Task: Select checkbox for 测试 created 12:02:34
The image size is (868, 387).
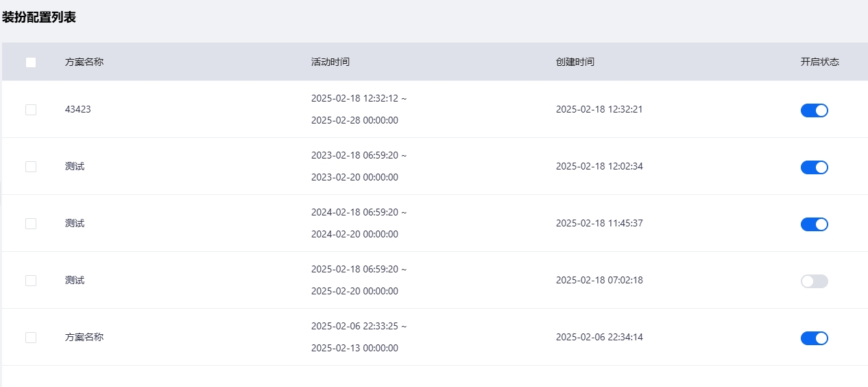Action: pyautogui.click(x=31, y=167)
